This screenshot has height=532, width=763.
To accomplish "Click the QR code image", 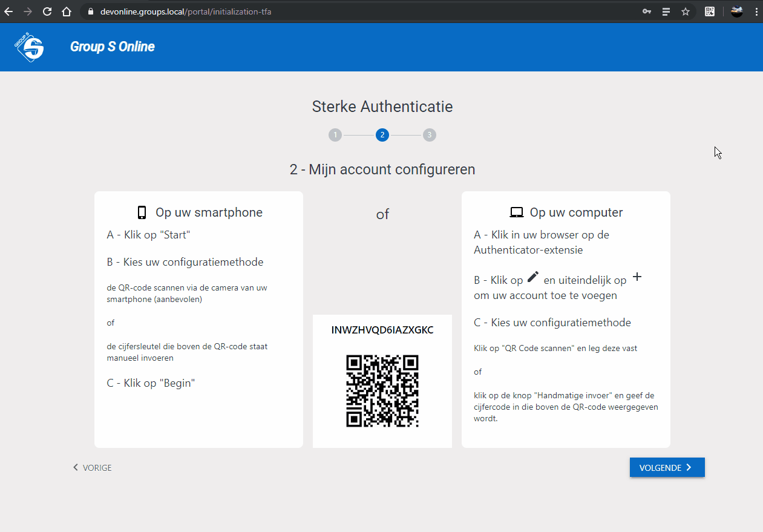I will pos(382,391).
